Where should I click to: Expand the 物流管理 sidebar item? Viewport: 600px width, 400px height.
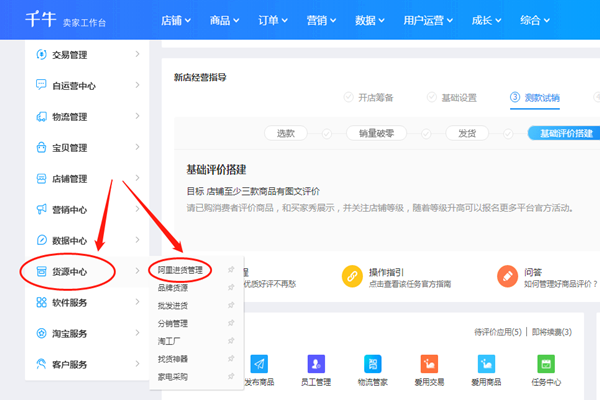87,116
